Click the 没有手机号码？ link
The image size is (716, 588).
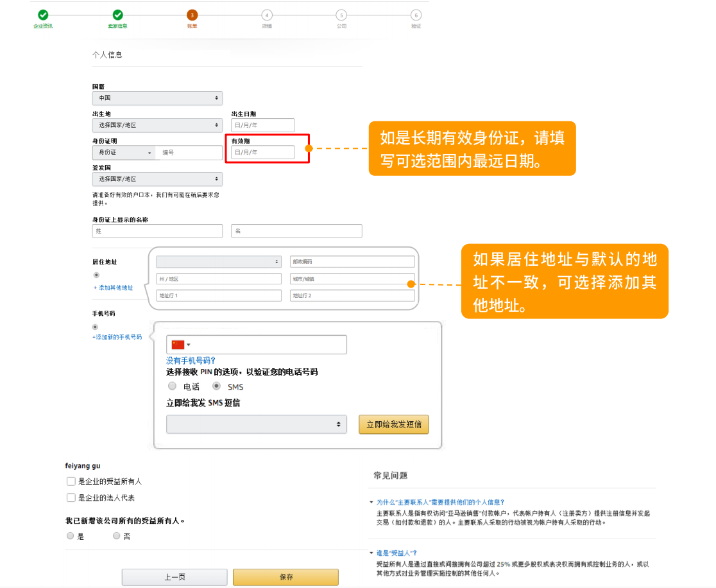tap(191, 361)
